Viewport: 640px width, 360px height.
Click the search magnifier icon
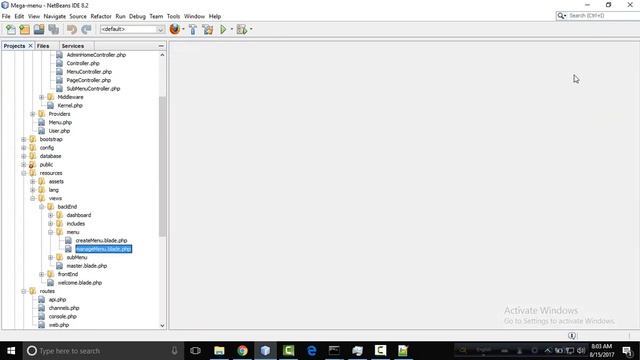click(561, 16)
